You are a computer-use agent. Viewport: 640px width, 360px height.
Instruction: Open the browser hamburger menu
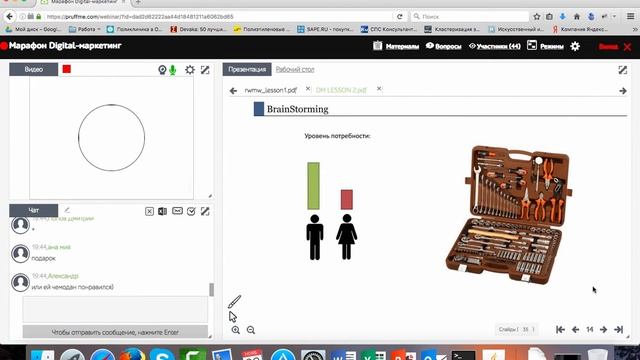click(x=631, y=16)
